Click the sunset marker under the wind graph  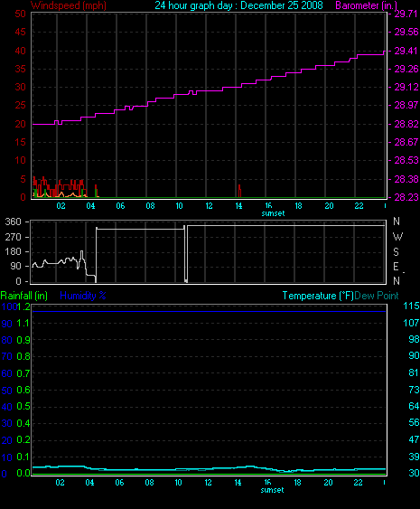273,213
